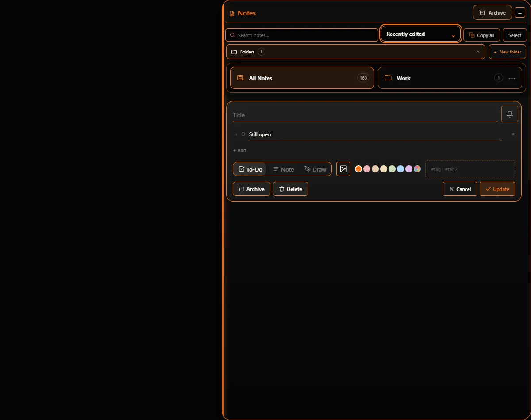Open the rainbow custom color picker swatch
This screenshot has width=531, height=420.
pos(417,169)
